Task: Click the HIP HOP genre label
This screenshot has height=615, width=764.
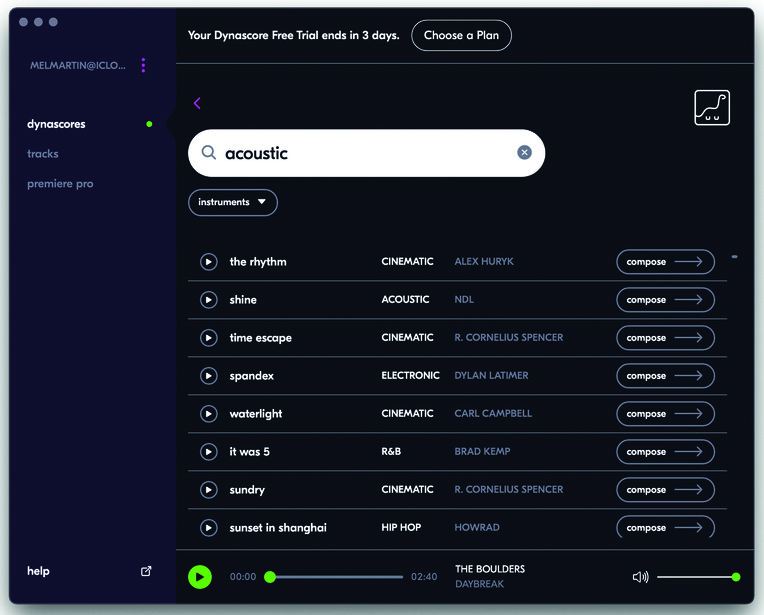Action: pyautogui.click(x=401, y=528)
